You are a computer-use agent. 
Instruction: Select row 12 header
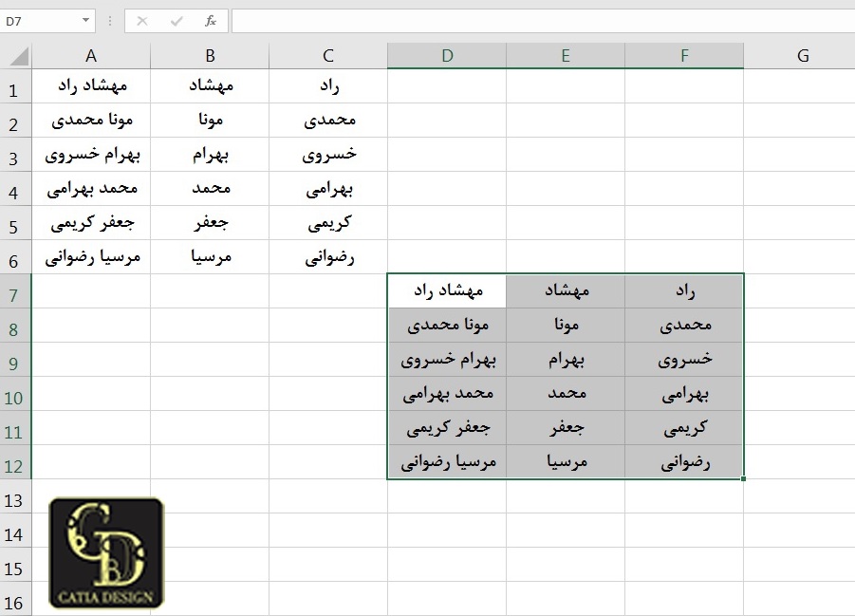pos(15,462)
